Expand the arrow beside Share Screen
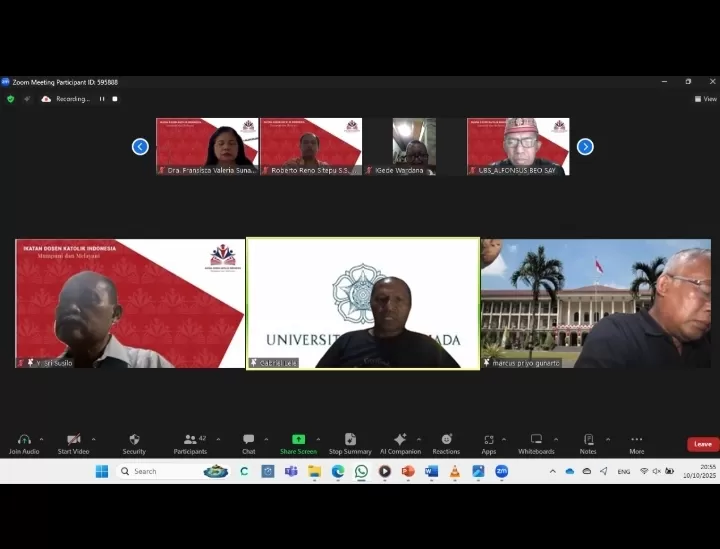Image resolution: width=720 pixels, height=549 pixels. pos(318,438)
